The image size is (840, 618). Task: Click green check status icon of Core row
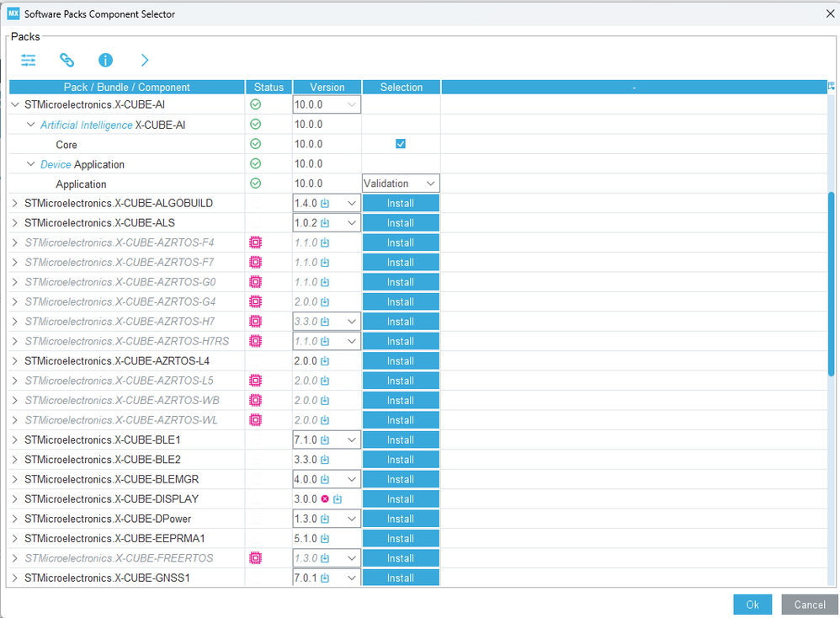(x=256, y=144)
